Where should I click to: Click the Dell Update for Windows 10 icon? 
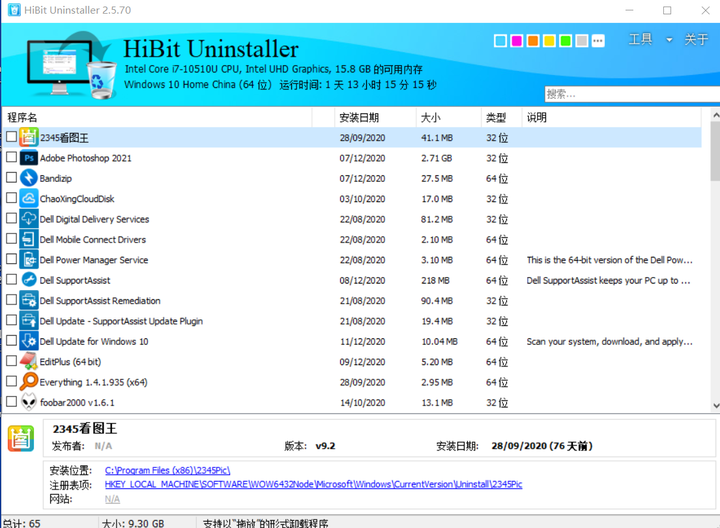click(28, 341)
